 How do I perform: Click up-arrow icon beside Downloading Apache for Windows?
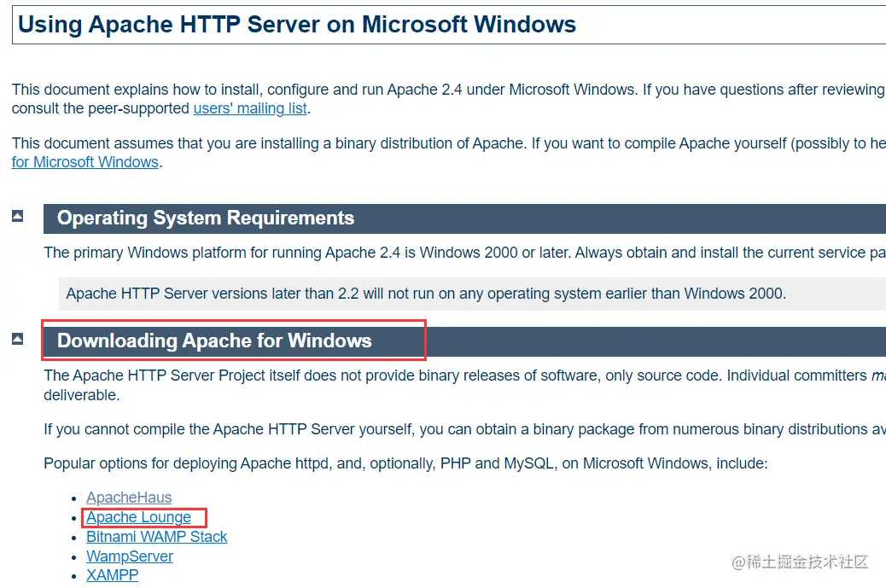[x=18, y=339]
